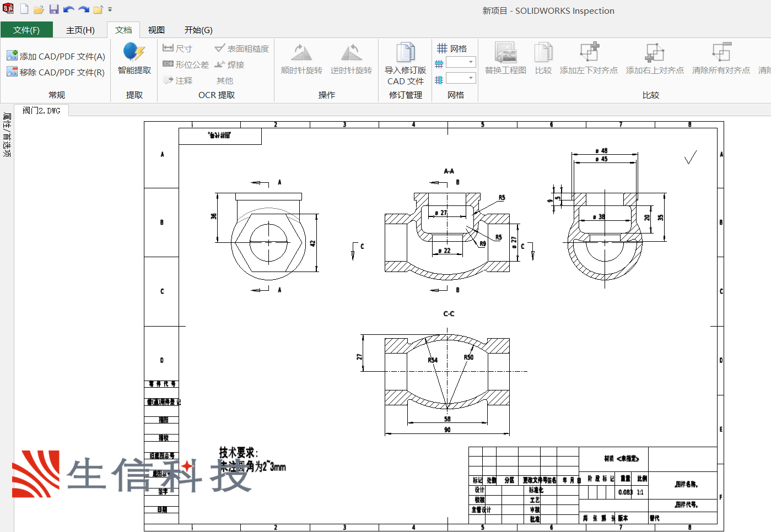Toggle the 网格 grid button

(x=452, y=48)
